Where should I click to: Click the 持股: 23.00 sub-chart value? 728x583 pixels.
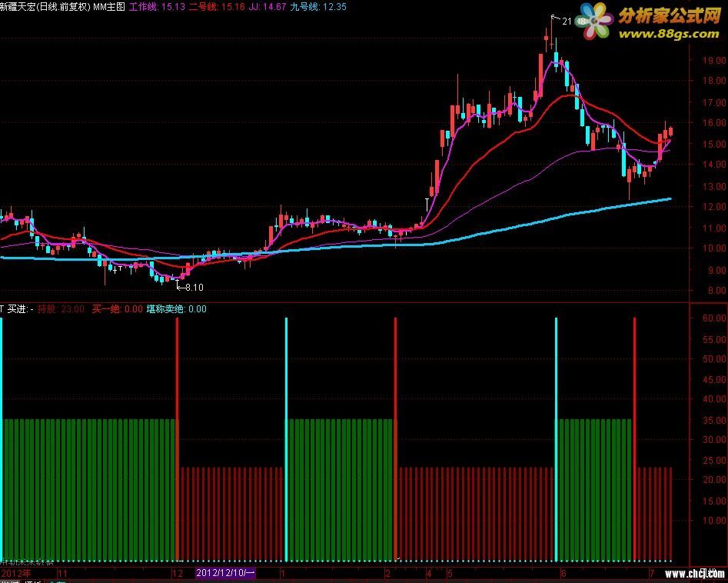tap(61, 309)
